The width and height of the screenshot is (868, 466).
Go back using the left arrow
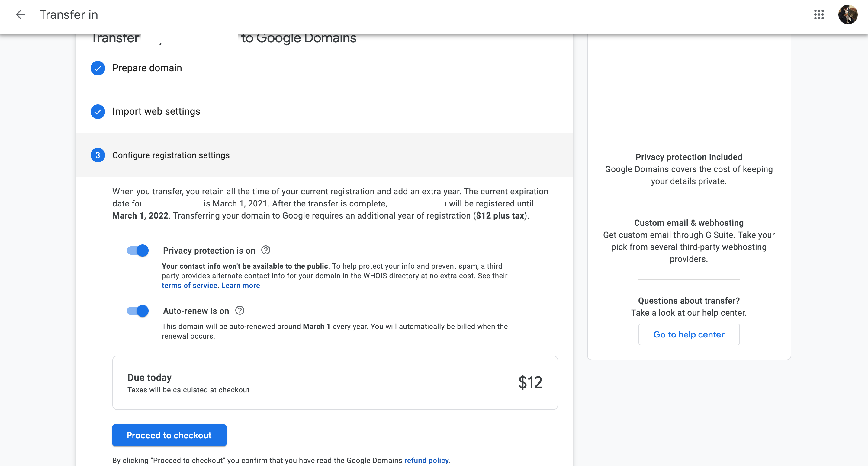coord(21,14)
